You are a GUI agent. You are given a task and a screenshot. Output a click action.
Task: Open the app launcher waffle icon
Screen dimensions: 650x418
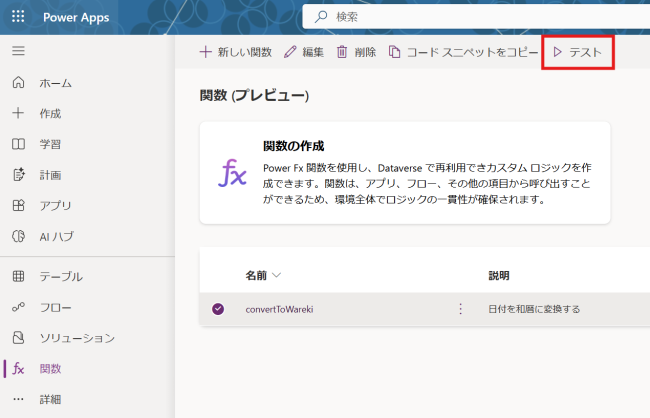[x=18, y=17]
